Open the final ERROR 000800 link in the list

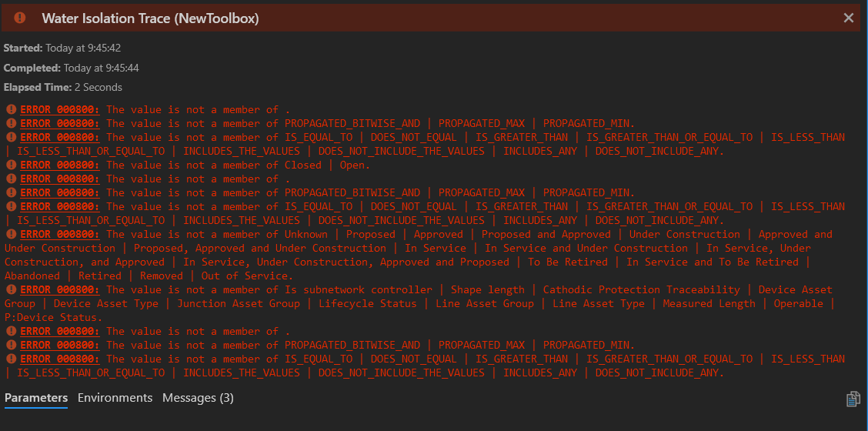coord(60,359)
